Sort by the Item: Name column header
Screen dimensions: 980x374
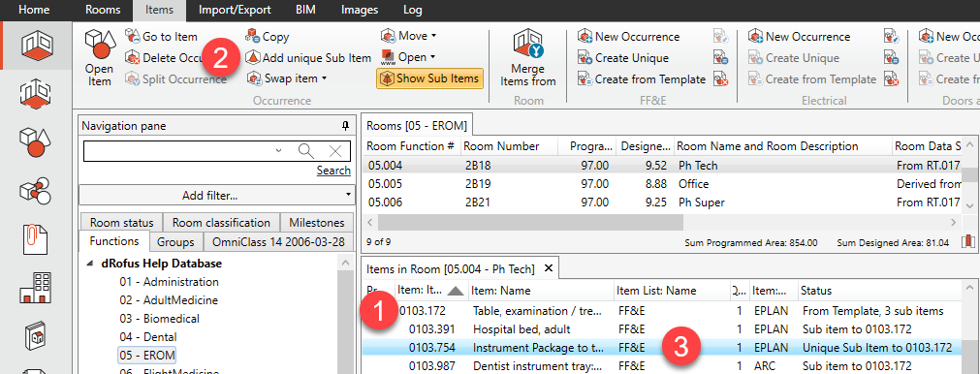click(541, 291)
